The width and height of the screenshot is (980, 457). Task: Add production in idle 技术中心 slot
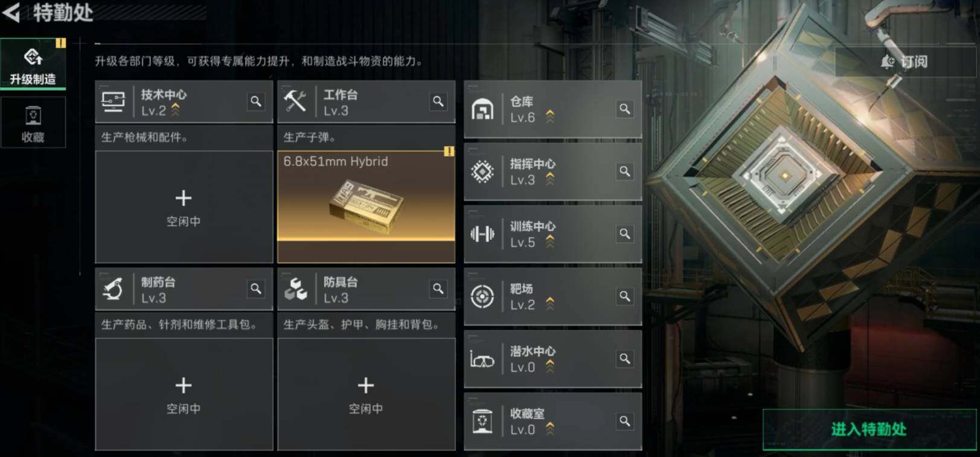pyautogui.click(x=184, y=206)
